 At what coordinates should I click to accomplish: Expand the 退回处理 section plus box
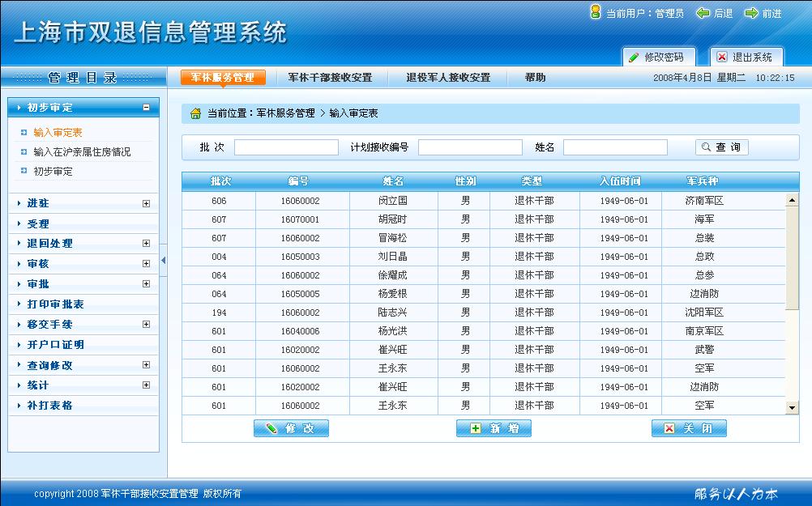point(146,243)
